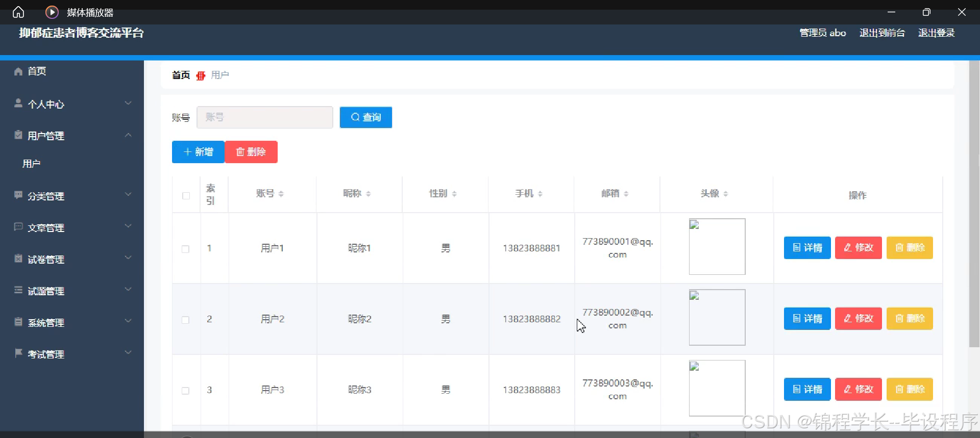This screenshot has height=438, width=980.
Task: Click email 773890001@qq.com
Action: (618, 248)
